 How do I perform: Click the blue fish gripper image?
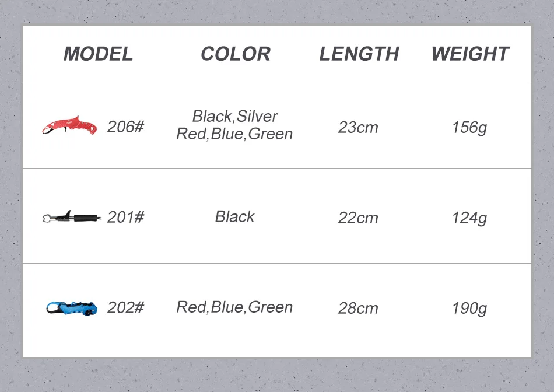72,307
